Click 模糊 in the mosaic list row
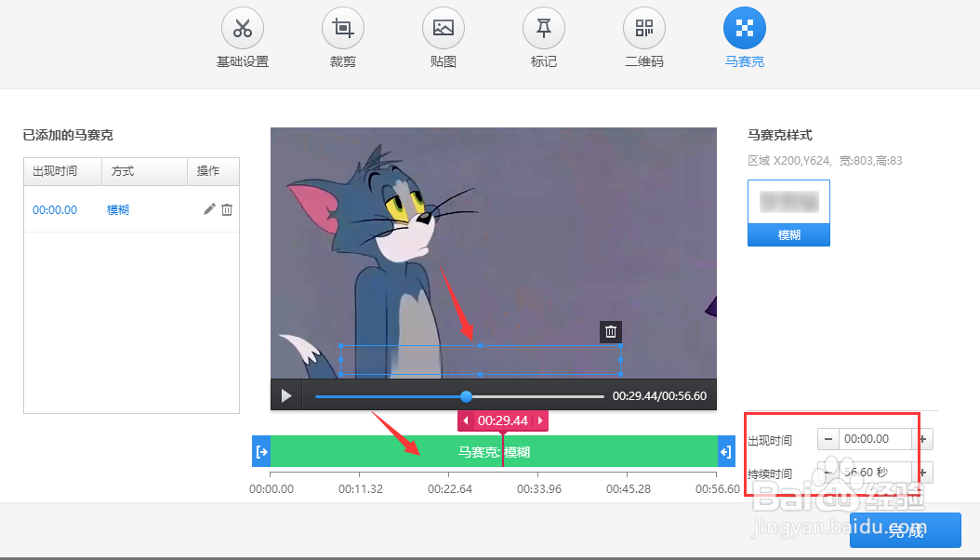The height and width of the screenshot is (560, 980). (x=118, y=210)
